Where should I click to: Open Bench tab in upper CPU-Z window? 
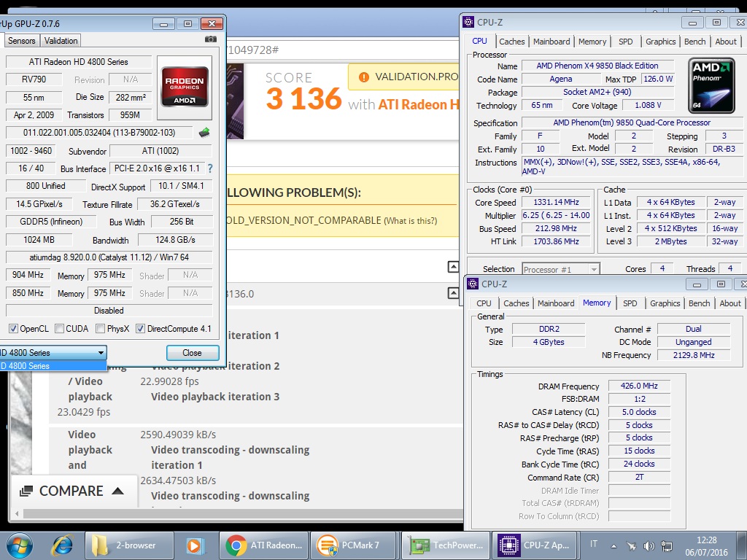[694, 42]
